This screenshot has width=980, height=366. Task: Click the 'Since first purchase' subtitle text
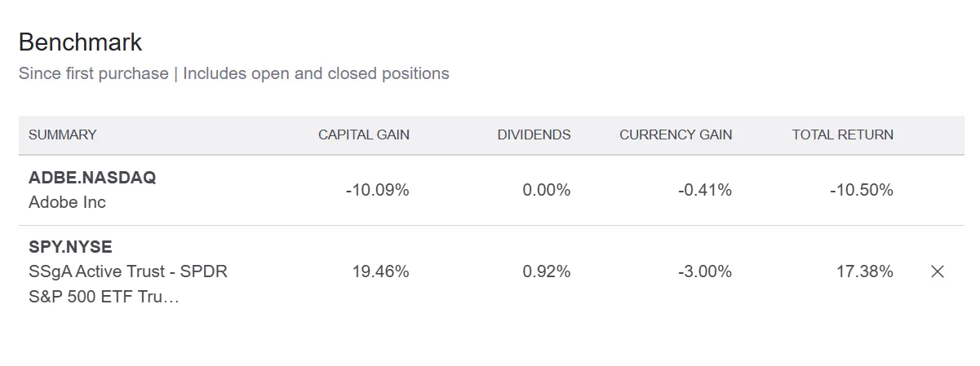coord(93,73)
